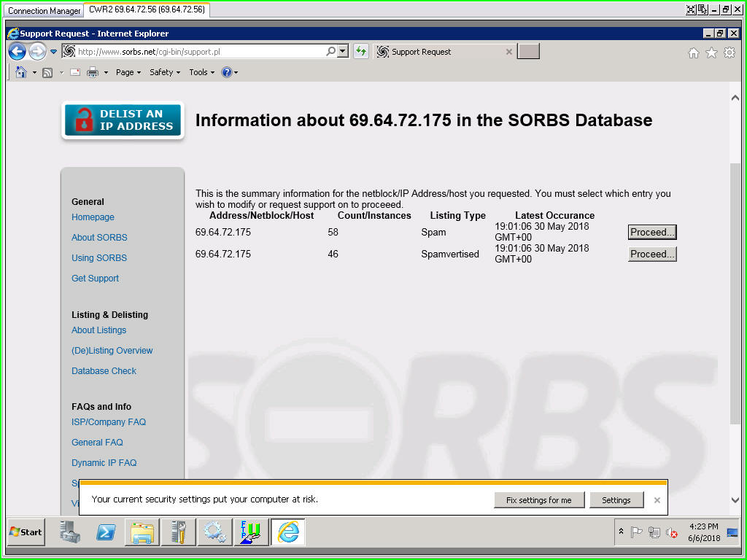747x560 pixels.
Task: Open the ISP/Company FAQ link
Action: click(x=109, y=422)
